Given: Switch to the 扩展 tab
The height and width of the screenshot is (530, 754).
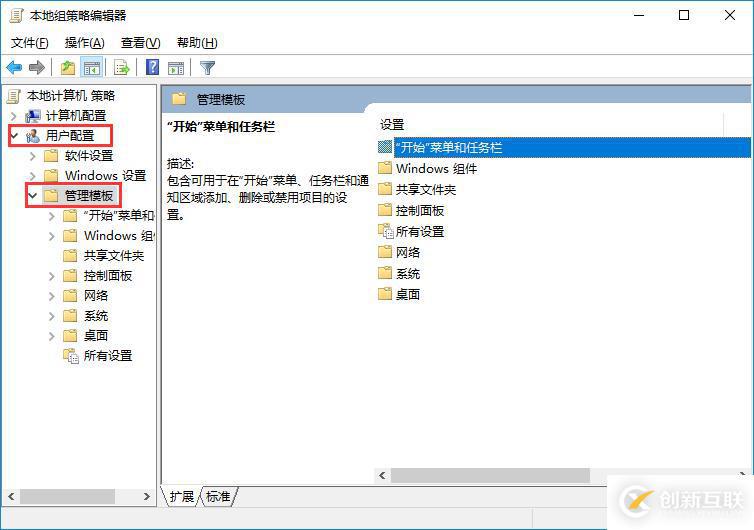Looking at the screenshot, I should (x=181, y=496).
